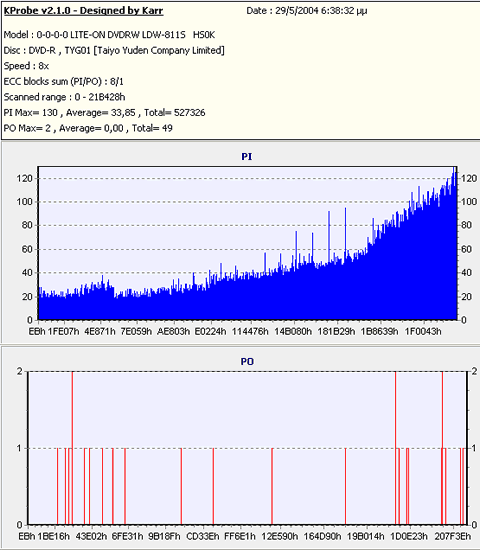Click the first PO spike reaching 2
The width and height of the screenshot is (480, 550).
pos(72,448)
